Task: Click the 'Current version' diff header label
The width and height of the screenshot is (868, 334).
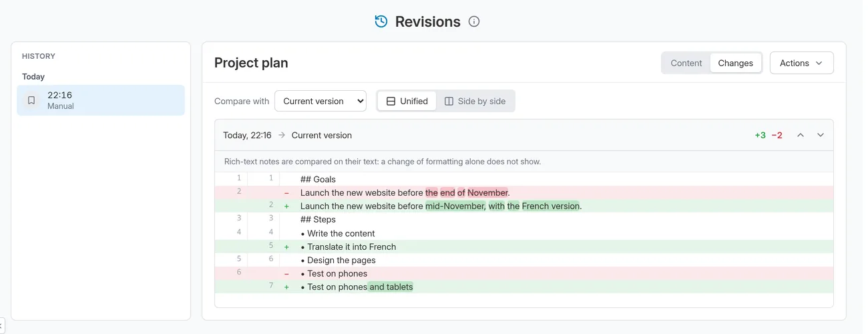Action: pos(322,135)
